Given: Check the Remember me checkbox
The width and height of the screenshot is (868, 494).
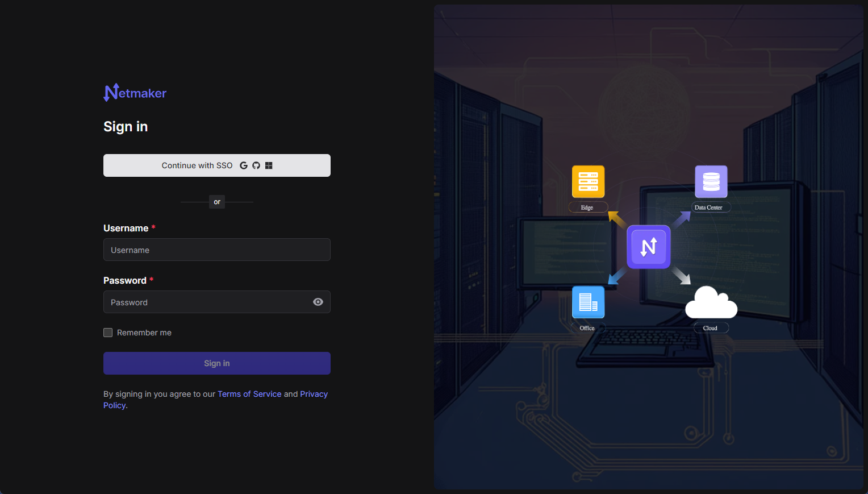Looking at the screenshot, I should pyautogui.click(x=108, y=333).
